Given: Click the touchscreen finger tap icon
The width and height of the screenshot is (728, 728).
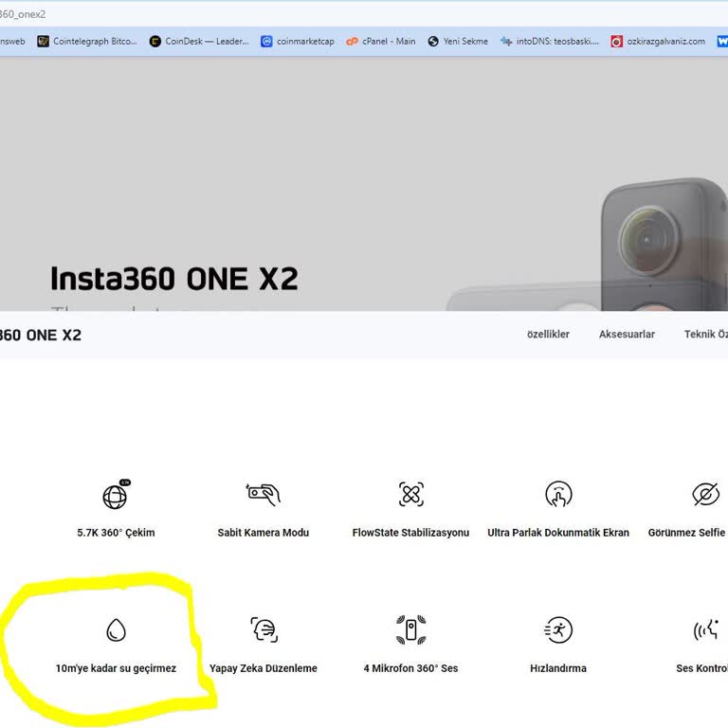Looking at the screenshot, I should (x=558, y=494).
